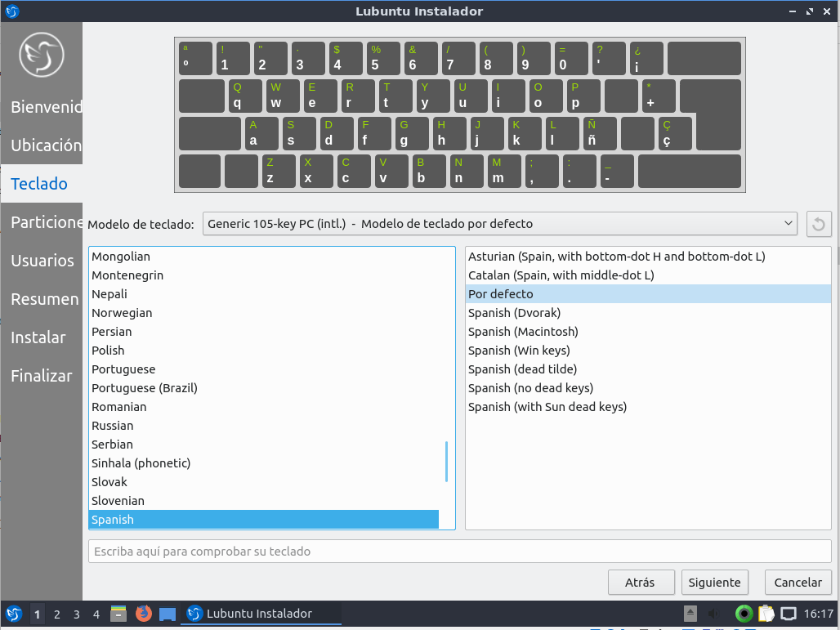
Task: Focus the keyboard test input field
Action: coord(459,552)
